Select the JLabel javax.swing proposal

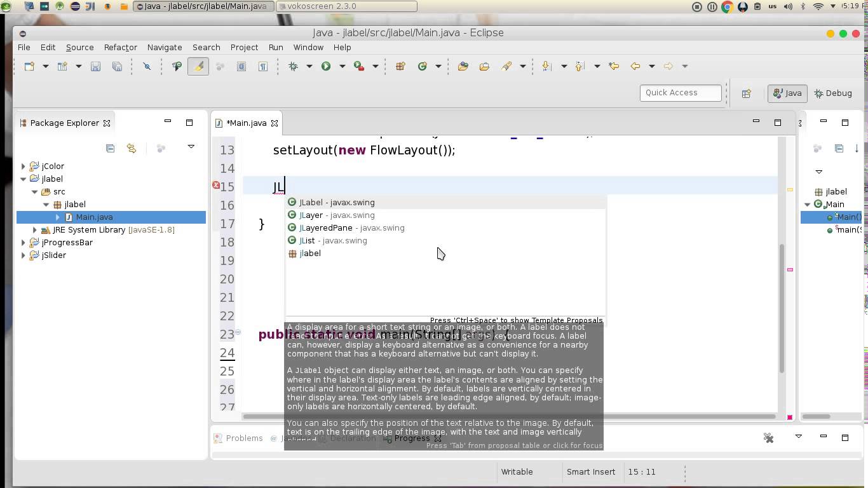click(336, 202)
